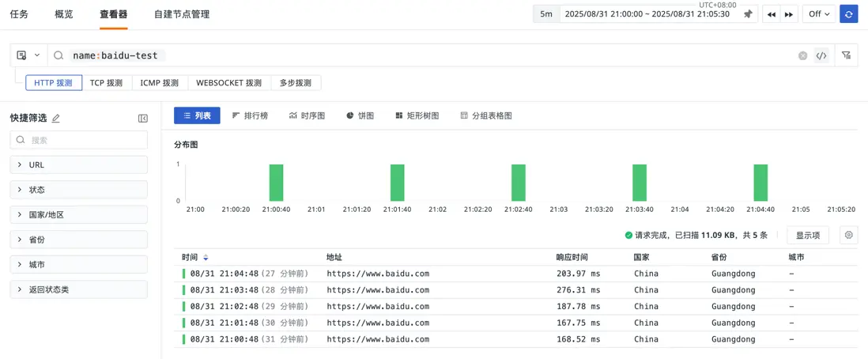Pin the current time range
The height and width of the screenshot is (359, 868).
point(748,14)
